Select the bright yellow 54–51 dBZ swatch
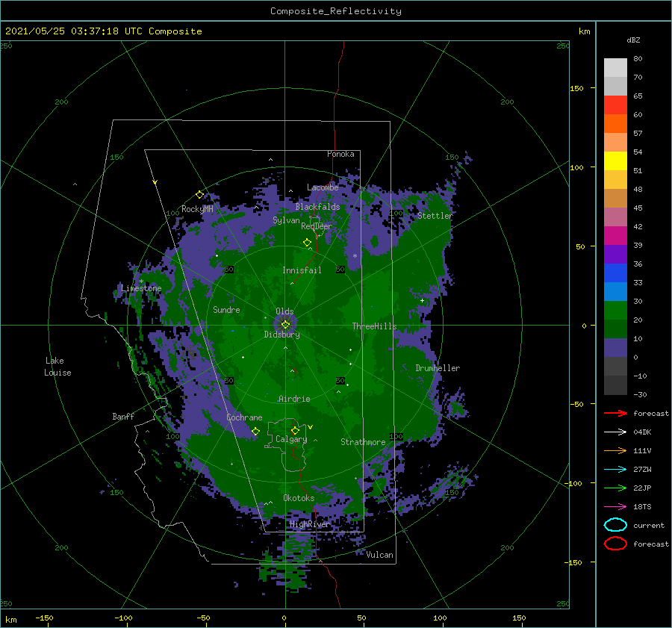The height and width of the screenshot is (628, 672). coord(615,161)
